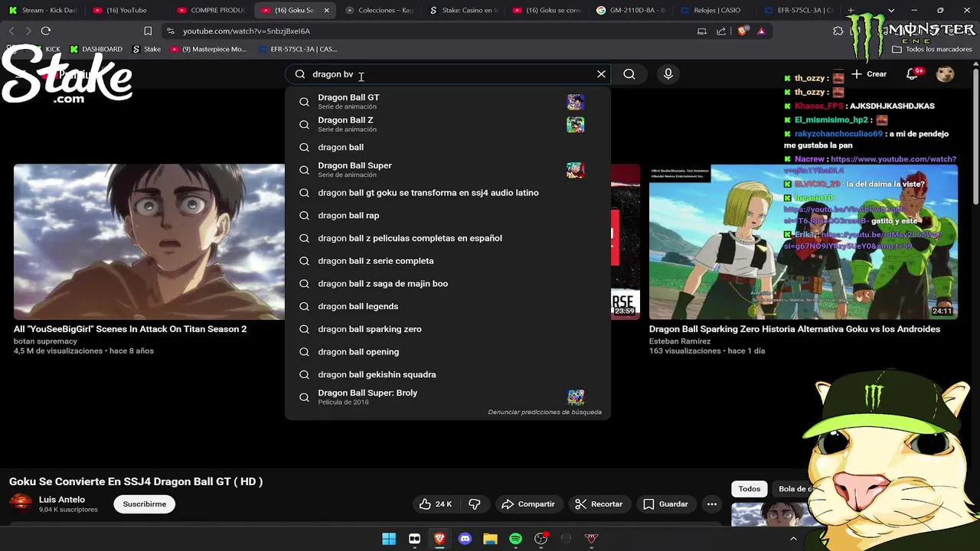Pick 'dragon ball z peliculas completas' suggestion

448,238
